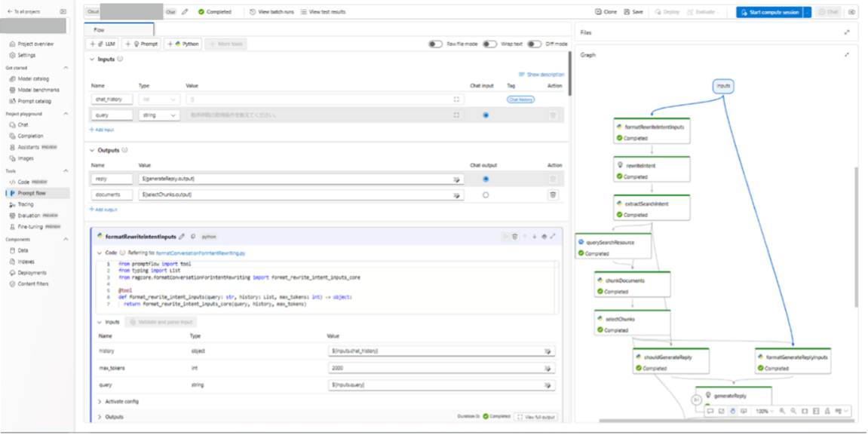Select reply as chat output
Image resolution: width=868 pixels, height=435 pixels.
486,179
